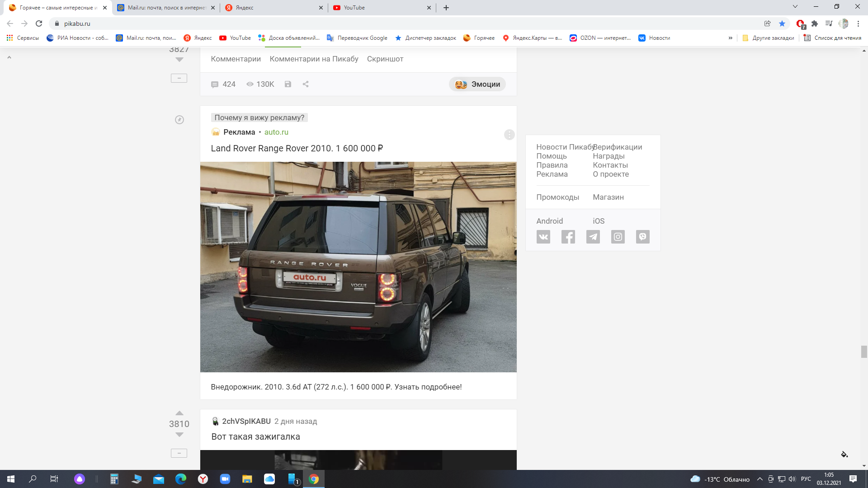Open the Chrome profile avatar
The image size is (868, 488).
coord(844,23)
